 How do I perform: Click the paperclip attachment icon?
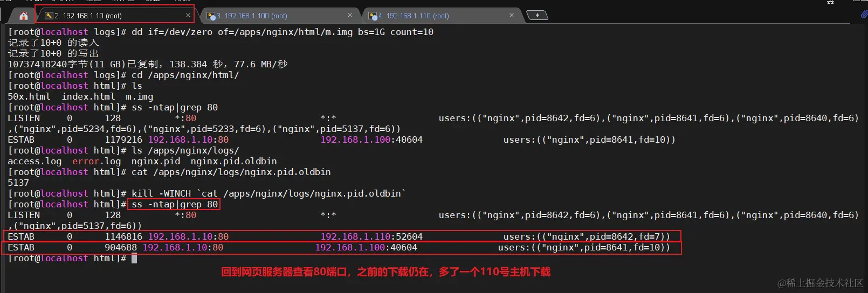864,15
